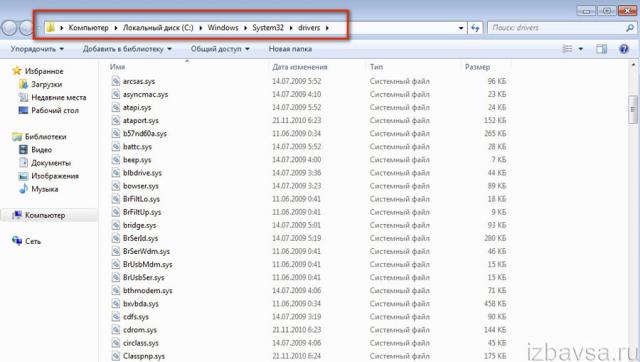640x362 pixels.
Task: Go to Компьютер in the address breadcrumb
Action: [x=89, y=28]
